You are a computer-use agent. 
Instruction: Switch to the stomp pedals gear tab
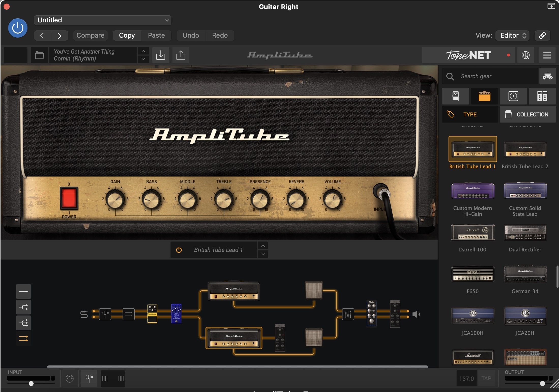point(455,96)
